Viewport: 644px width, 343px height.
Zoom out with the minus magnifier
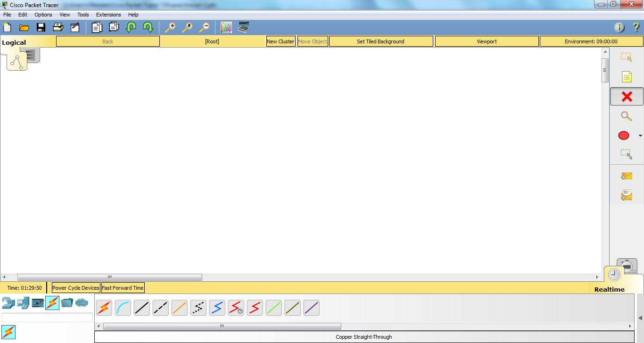pos(204,27)
